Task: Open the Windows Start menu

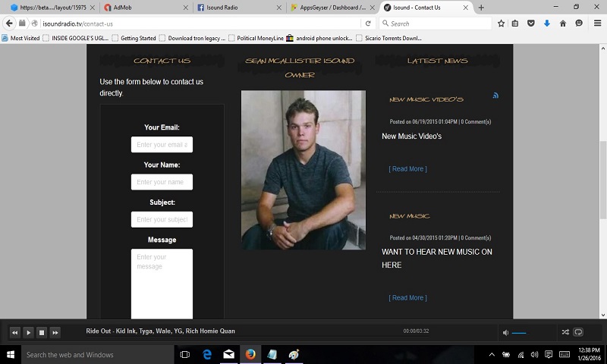Action: pyautogui.click(x=11, y=355)
